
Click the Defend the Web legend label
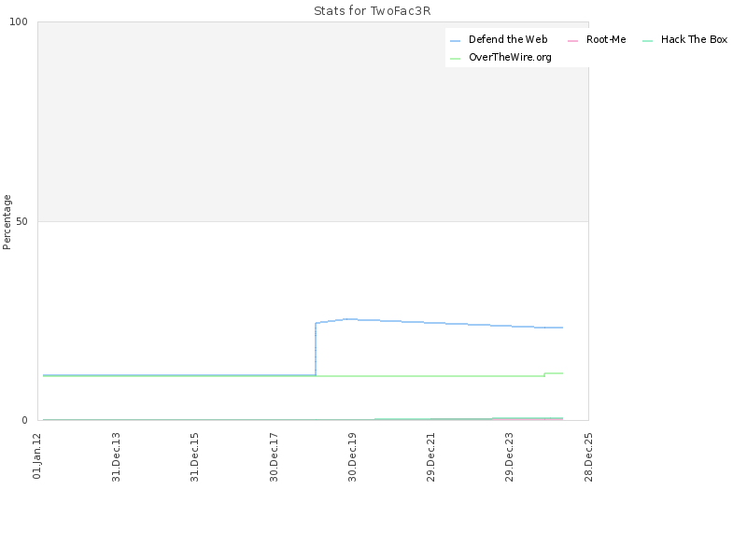tap(508, 39)
